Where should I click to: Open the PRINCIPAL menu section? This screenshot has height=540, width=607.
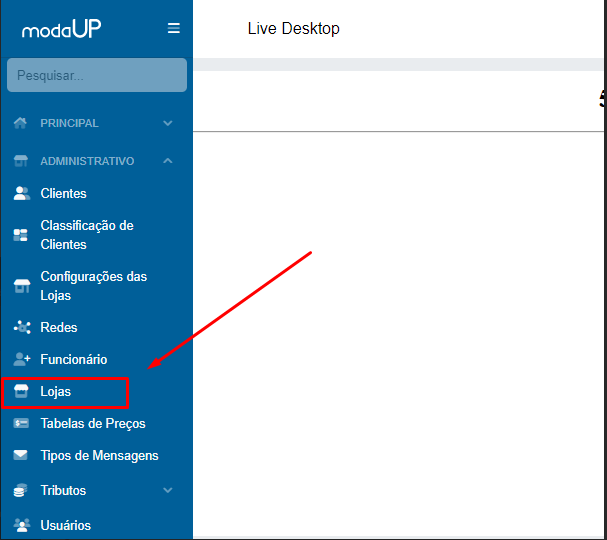(x=69, y=123)
